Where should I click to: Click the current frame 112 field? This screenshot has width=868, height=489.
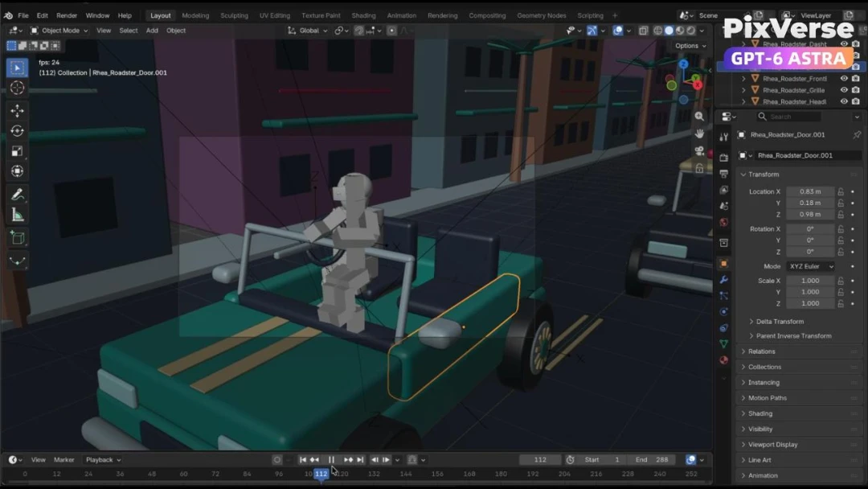coord(540,460)
